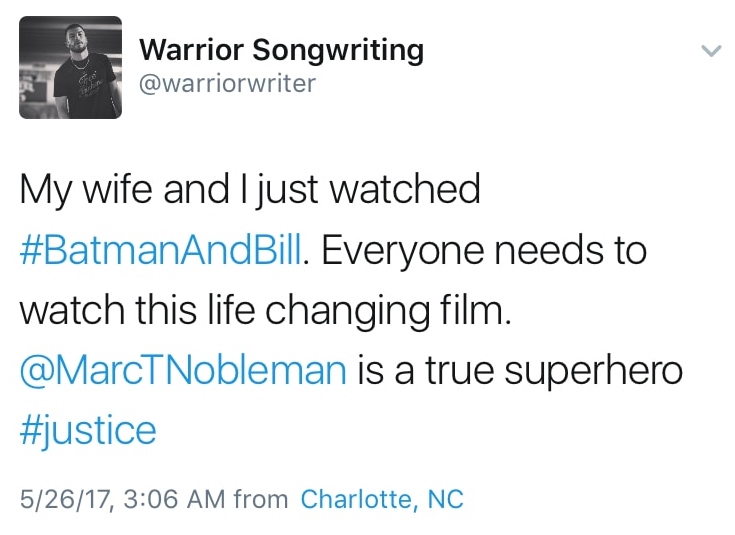Open the Warrior Songwriting display name
Image resolution: width=735 pixels, height=535 pixels.
281,49
